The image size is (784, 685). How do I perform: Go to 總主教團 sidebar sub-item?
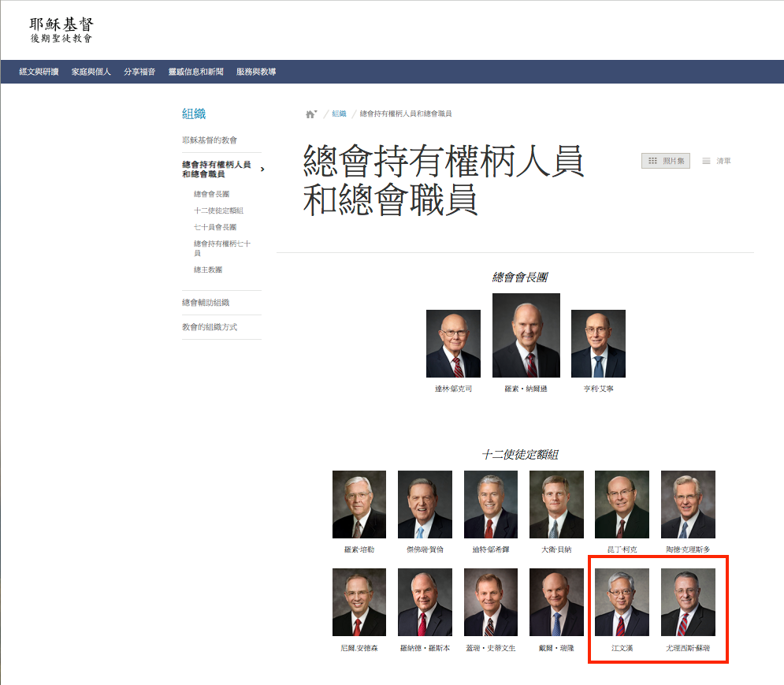pyautogui.click(x=208, y=270)
